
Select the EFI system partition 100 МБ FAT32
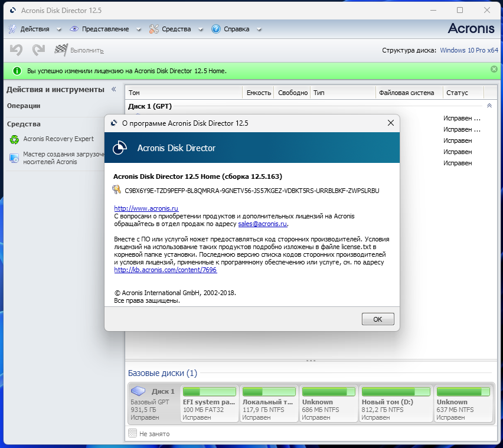click(x=210, y=403)
